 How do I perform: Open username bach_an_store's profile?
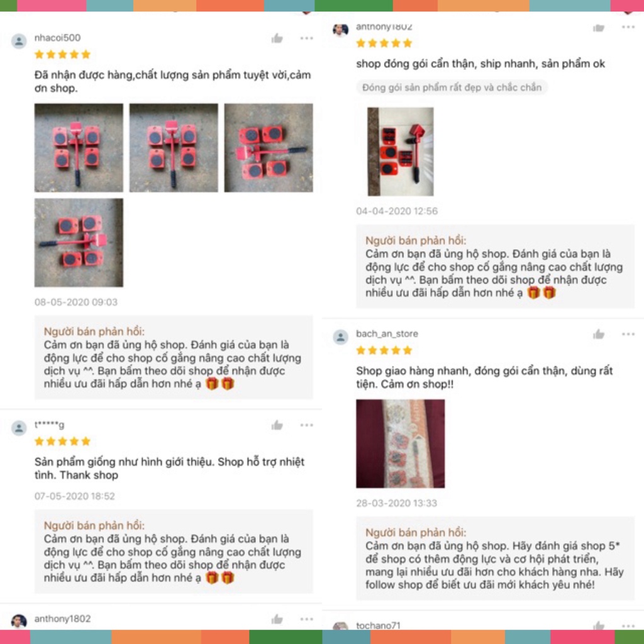[387, 333]
